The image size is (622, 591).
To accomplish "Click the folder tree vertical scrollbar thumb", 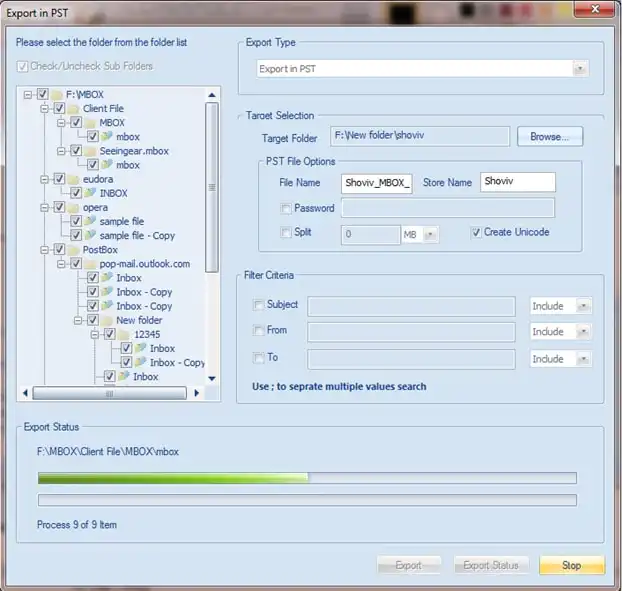I will coord(212,187).
